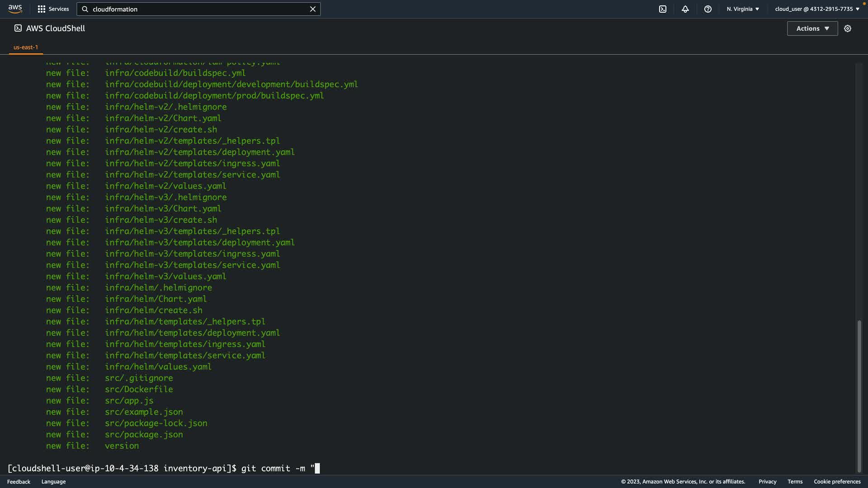Open the Language selector
Screen dimensions: 868x488
[x=53, y=482]
